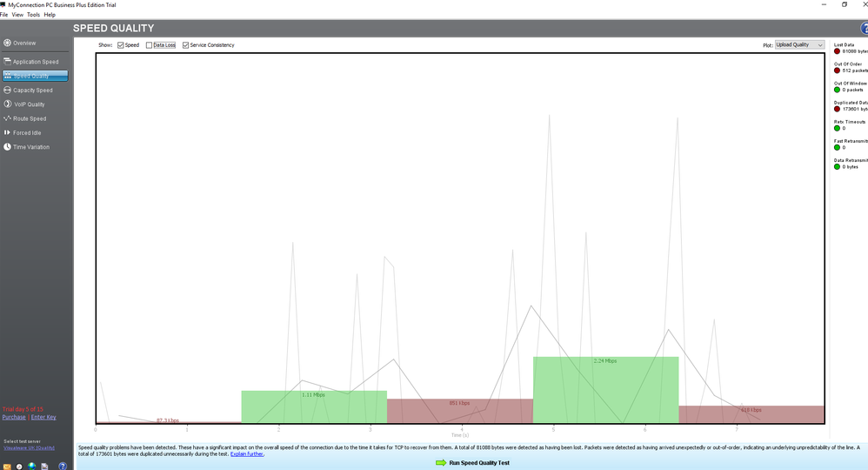The width and height of the screenshot is (868, 470).
Task: Open the email results envelope icon
Action: tap(7, 467)
